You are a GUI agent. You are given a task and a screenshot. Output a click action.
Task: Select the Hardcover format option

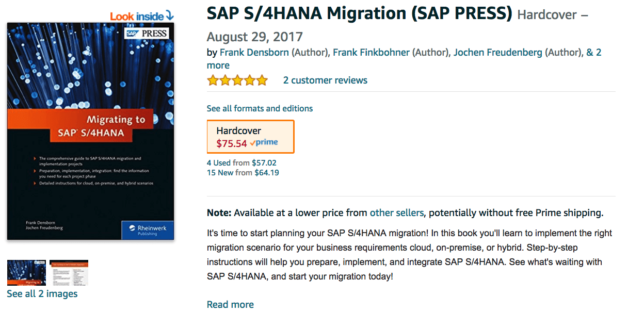[x=251, y=137]
